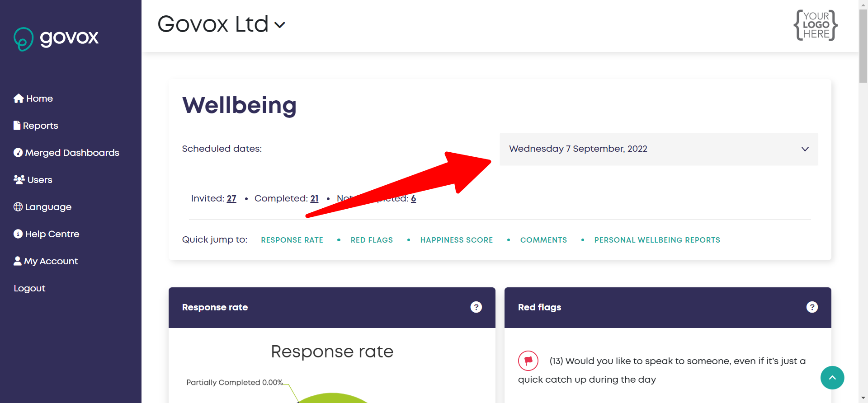Click the red flag question 13 text
This screenshot has width=868, height=403.
pos(662,370)
